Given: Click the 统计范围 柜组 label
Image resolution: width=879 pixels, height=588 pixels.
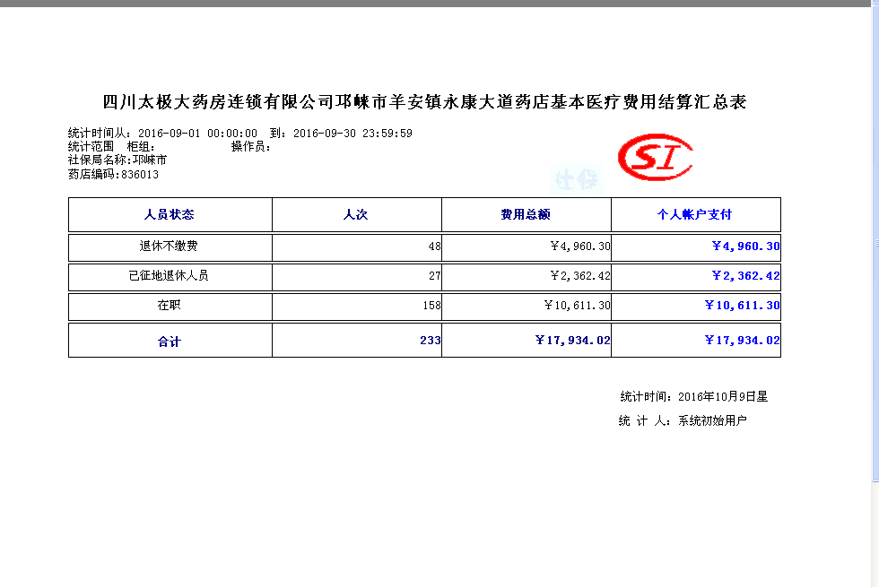Looking at the screenshot, I should click(x=111, y=147).
